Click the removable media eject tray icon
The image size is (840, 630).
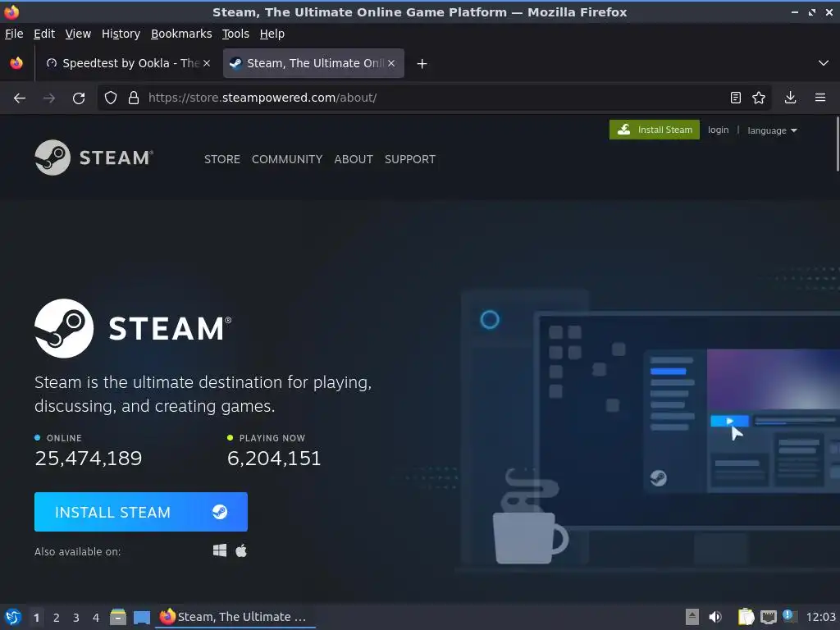[692, 617]
